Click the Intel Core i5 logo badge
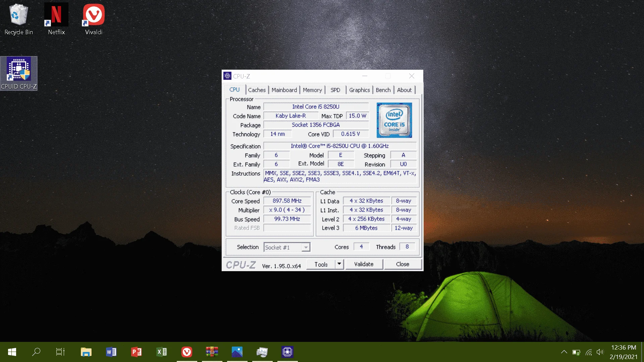644x362 pixels. [394, 120]
